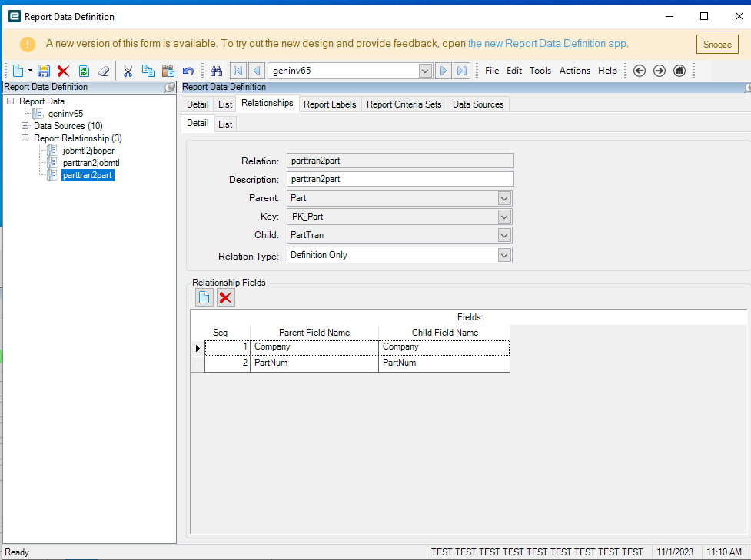
Task: Switch to the Report Labels tab
Action: [x=330, y=104]
